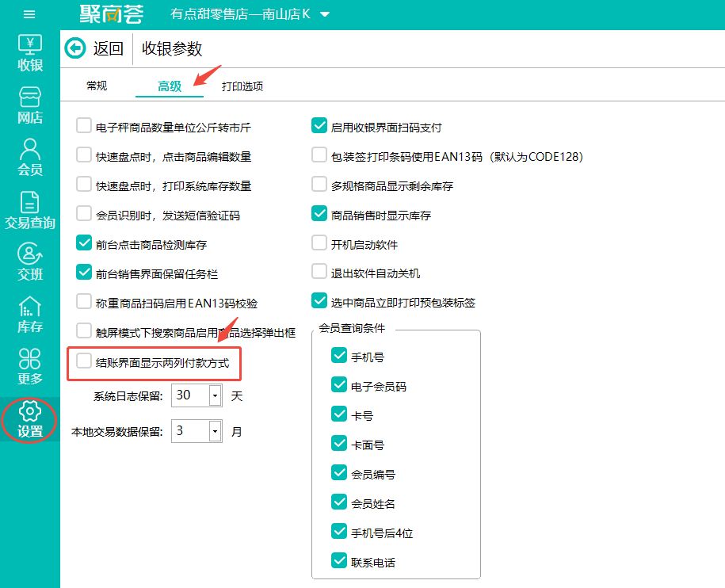The width and height of the screenshot is (725, 588).
Task: Click the 返回 back text
Action: pyautogui.click(x=109, y=48)
